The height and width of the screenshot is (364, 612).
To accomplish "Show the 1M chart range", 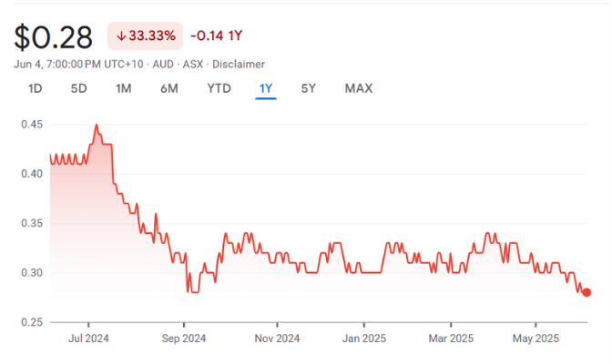I will tap(124, 88).
